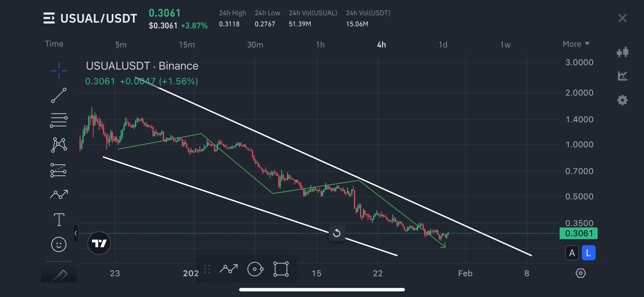Reset the chart view with the undo arrow
This screenshot has height=297, width=644.
337,233
